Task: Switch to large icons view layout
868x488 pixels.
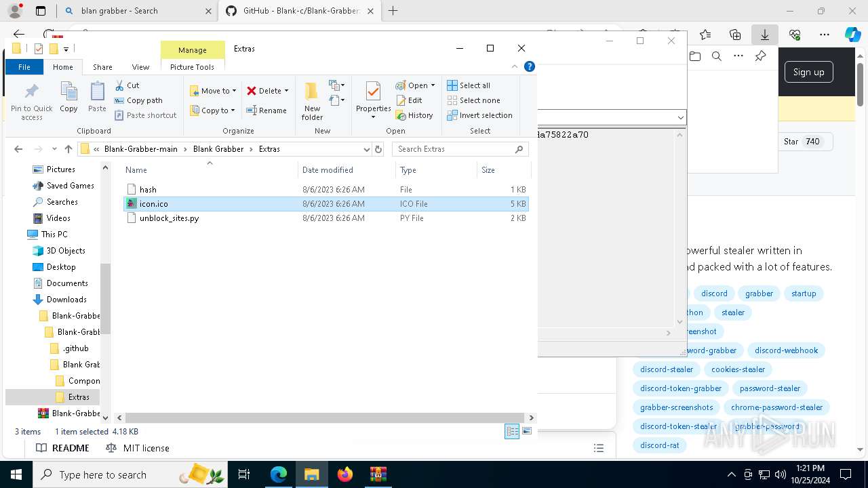Action: point(527,432)
